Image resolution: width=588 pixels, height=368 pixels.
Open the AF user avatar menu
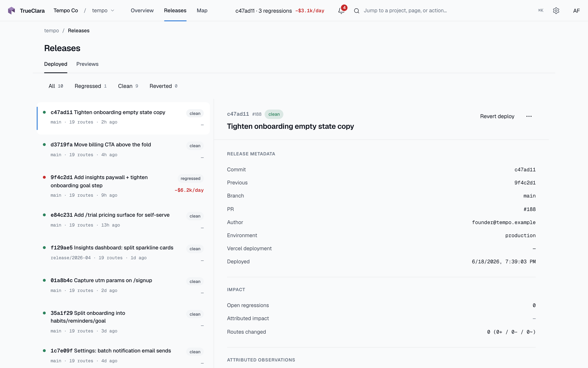pos(576,11)
